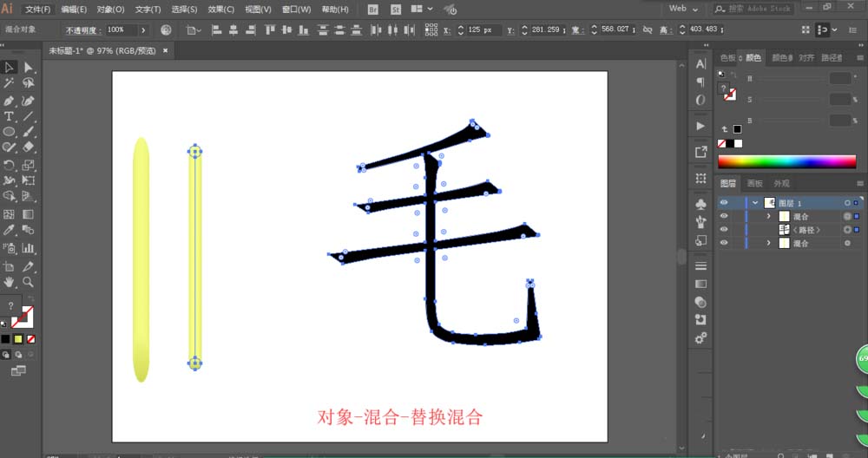
Task: Click the color spectrum bar
Action: [x=786, y=161]
